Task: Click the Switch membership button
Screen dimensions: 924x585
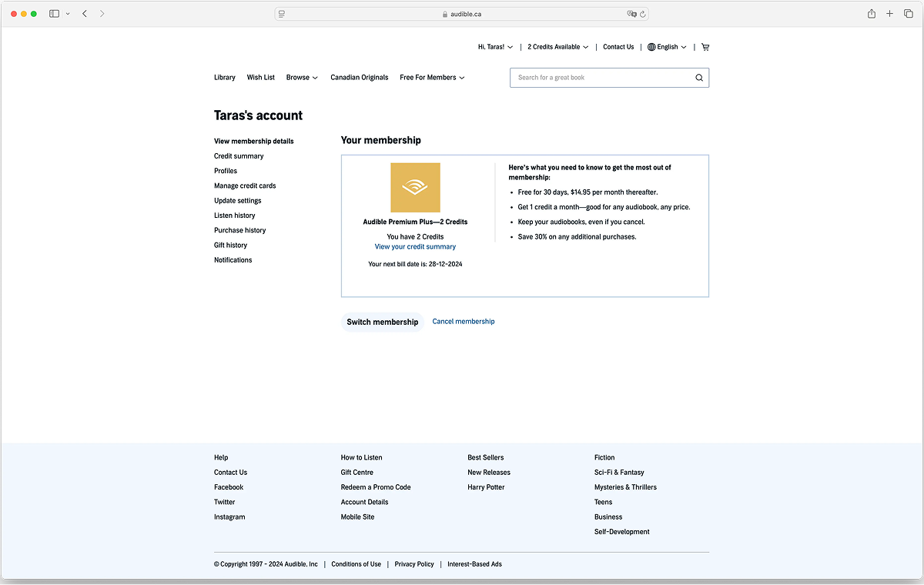Action: [x=383, y=322]
